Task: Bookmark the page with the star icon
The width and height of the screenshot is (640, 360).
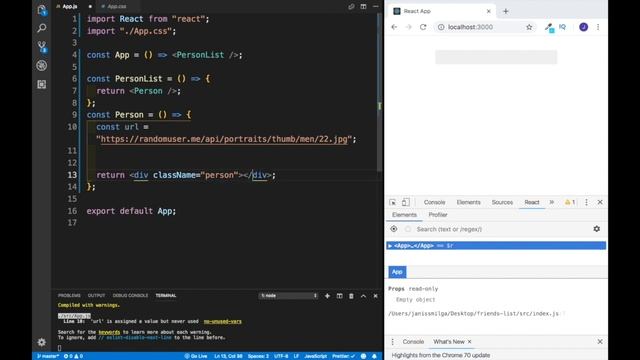Action: (x=529, y=27)
